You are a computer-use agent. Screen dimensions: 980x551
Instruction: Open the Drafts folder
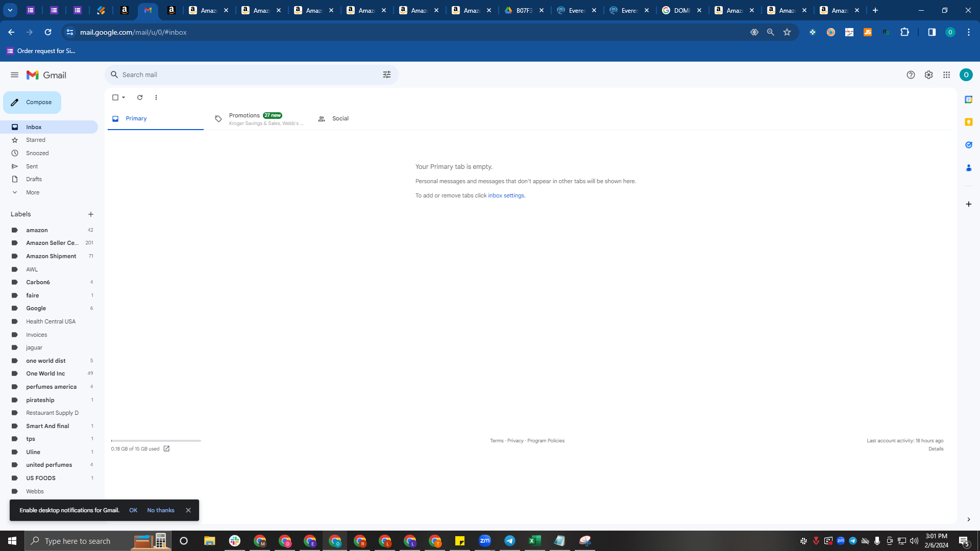coord(49,179)
